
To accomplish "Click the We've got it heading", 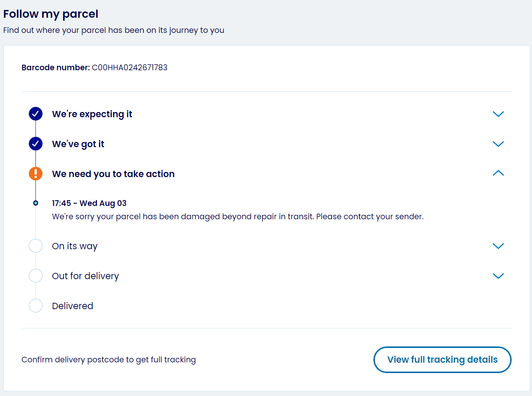I will click(x=78, y=144).
